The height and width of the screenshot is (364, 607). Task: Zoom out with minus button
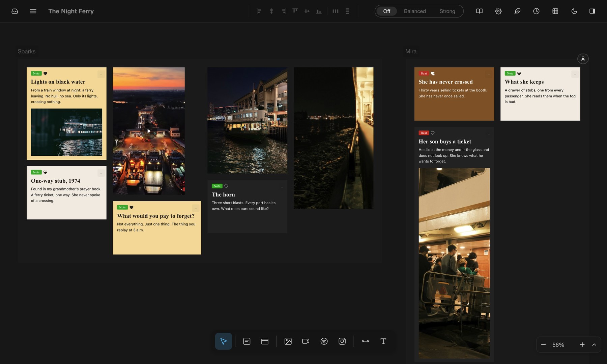[x=543, y=344]
